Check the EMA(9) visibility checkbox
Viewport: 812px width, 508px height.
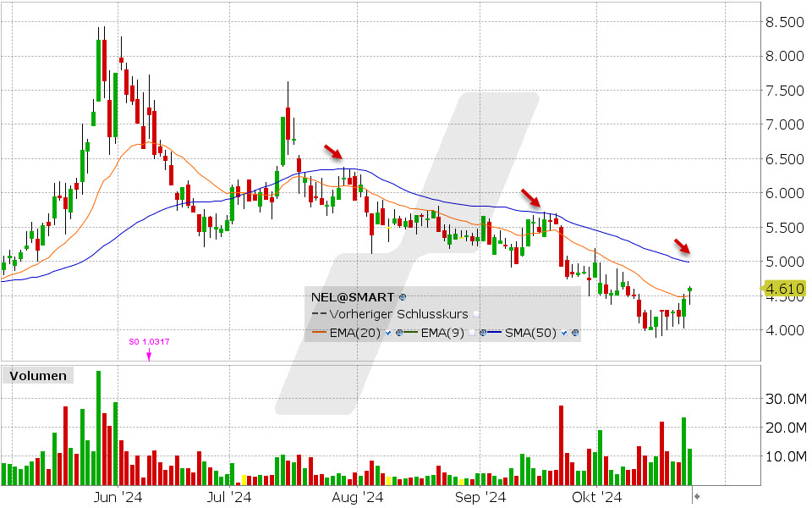click(472, 333)
